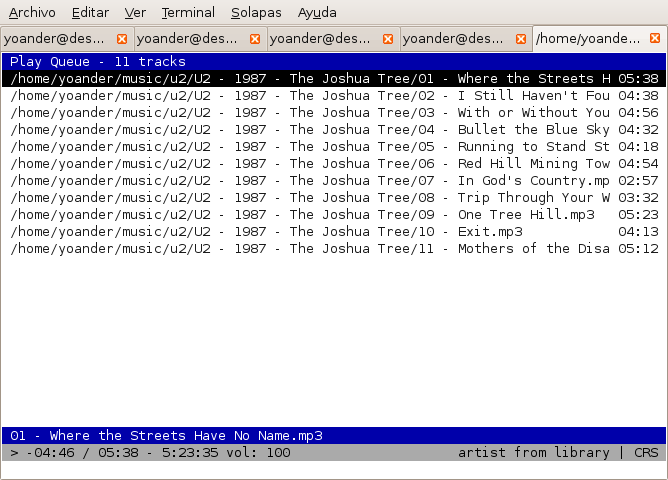Close the /home/yoande... tab
This screenshot has height=480, width=668.
click(x=655, y=38)
